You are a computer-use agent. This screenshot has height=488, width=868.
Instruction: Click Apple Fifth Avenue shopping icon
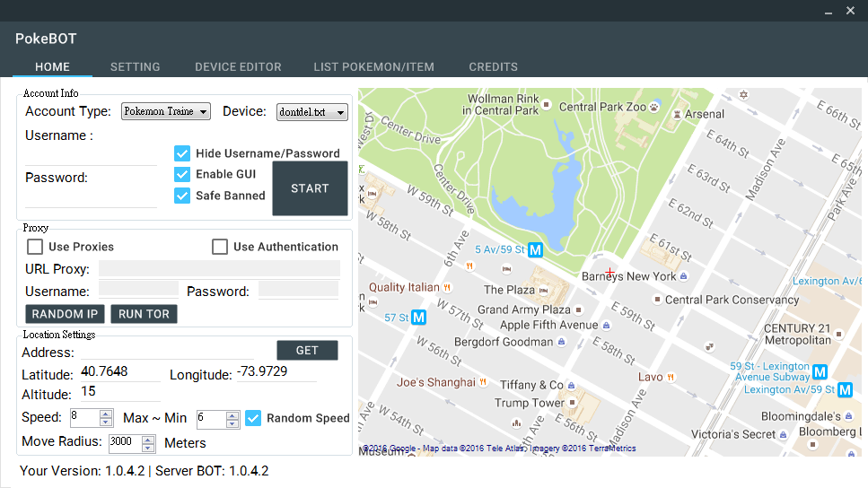coord(606,326)
